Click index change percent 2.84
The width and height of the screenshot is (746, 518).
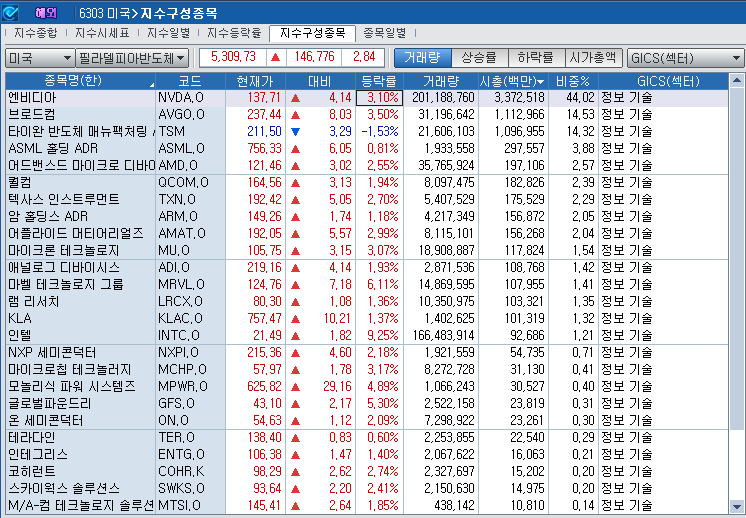(364, 58)
